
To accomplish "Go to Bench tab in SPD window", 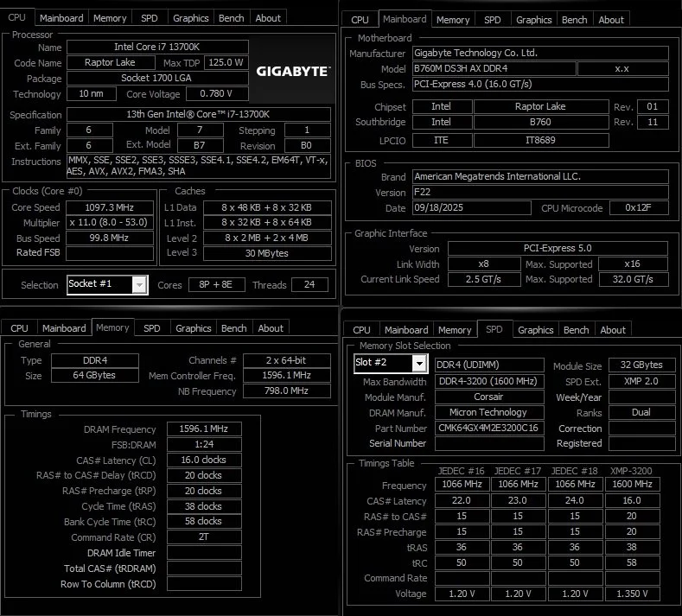I will pyautogui.click(x=576, y=330).
